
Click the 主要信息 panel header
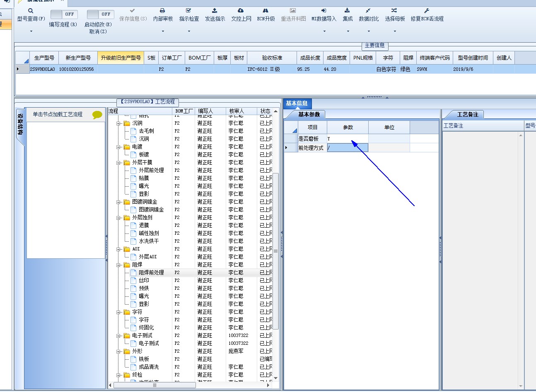click(x=375, y=46)
